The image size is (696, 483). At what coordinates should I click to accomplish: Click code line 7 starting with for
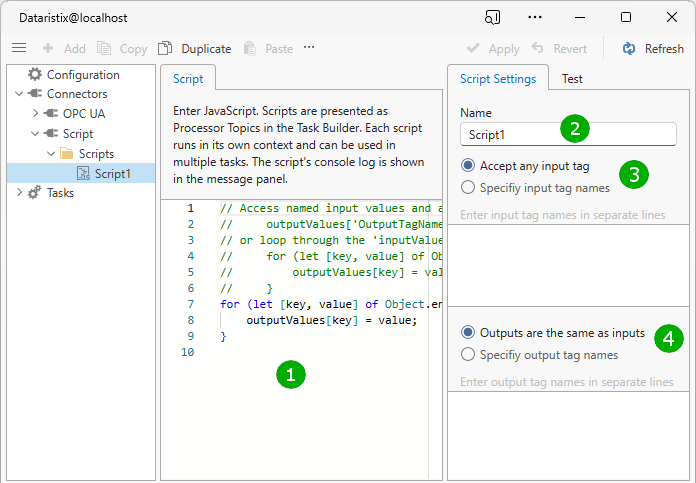331,304
